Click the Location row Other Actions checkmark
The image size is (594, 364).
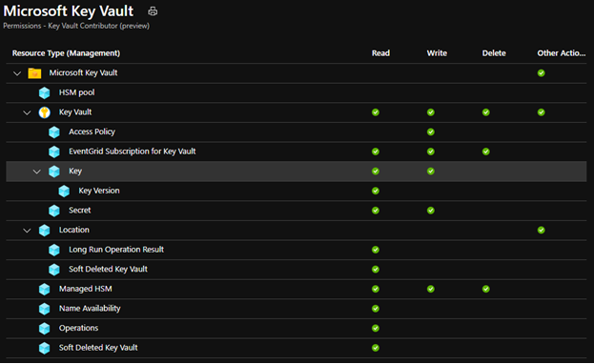542,230
